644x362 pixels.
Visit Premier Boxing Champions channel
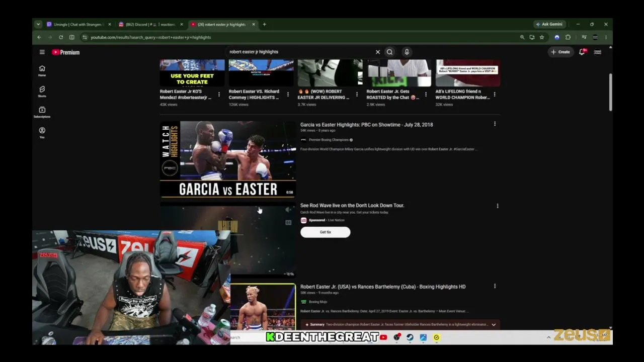pos(329,140)
